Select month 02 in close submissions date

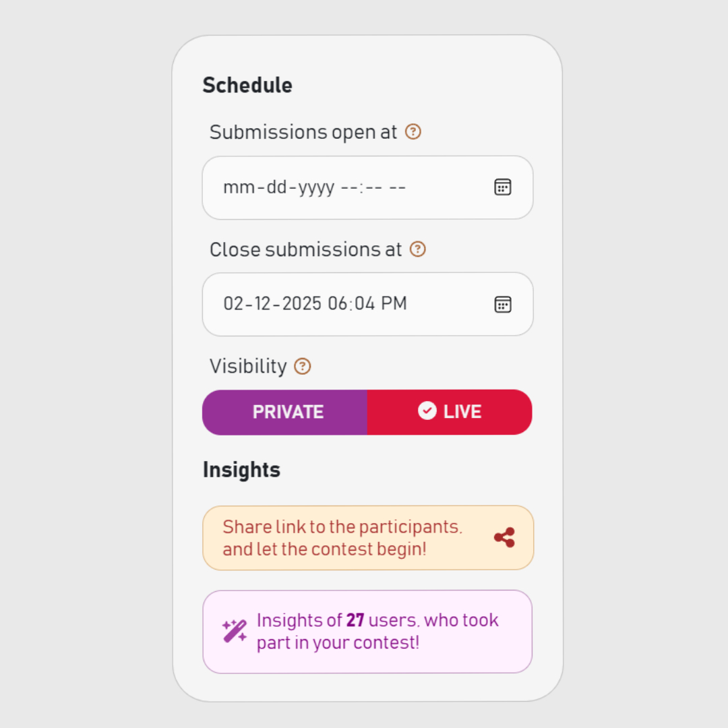click(x=233, y=303)
